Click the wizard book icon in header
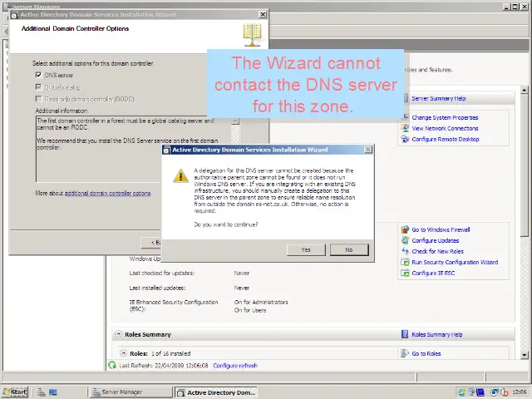Screen dimensions: 532x399 (252, 35)
